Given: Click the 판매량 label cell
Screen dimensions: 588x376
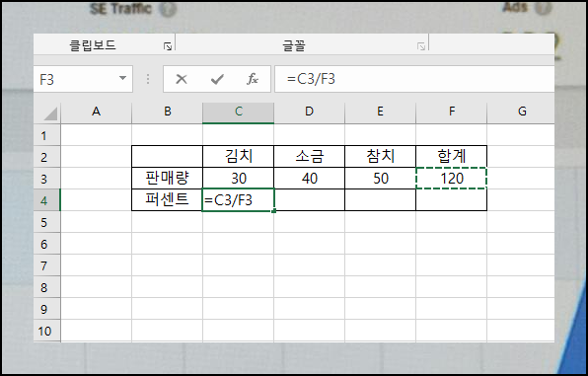Looking at the screenshot, I should click(168, 179).
